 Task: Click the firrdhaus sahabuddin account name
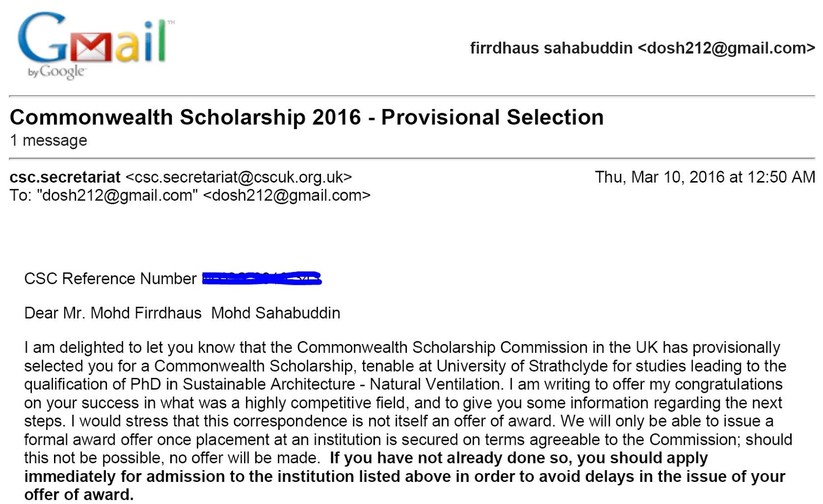point(551,48)
